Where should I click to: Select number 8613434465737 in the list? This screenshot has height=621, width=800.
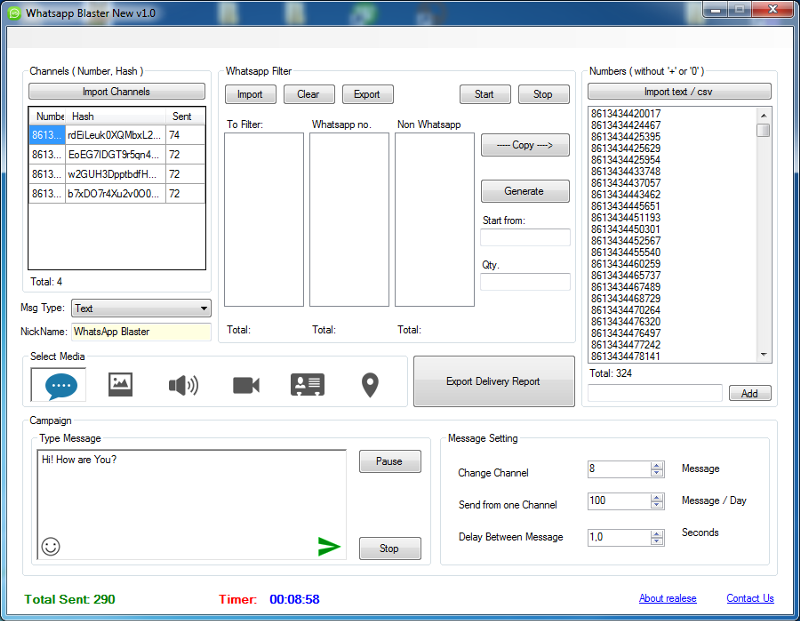(x=626, y=276)
